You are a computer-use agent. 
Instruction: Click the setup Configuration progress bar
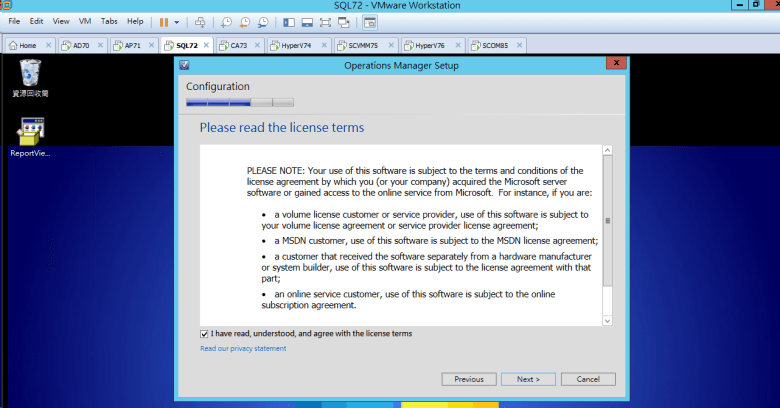[240, 102]
